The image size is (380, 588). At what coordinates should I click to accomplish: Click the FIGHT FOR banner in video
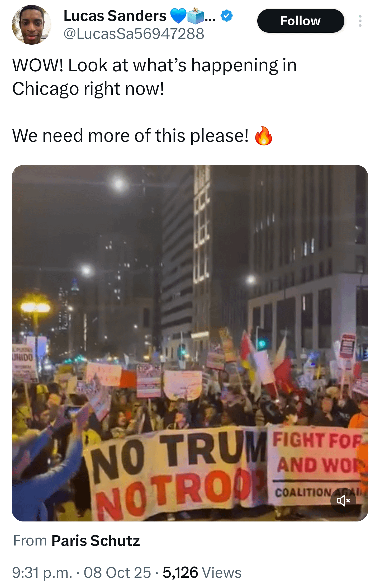click(x=317, y=465)
